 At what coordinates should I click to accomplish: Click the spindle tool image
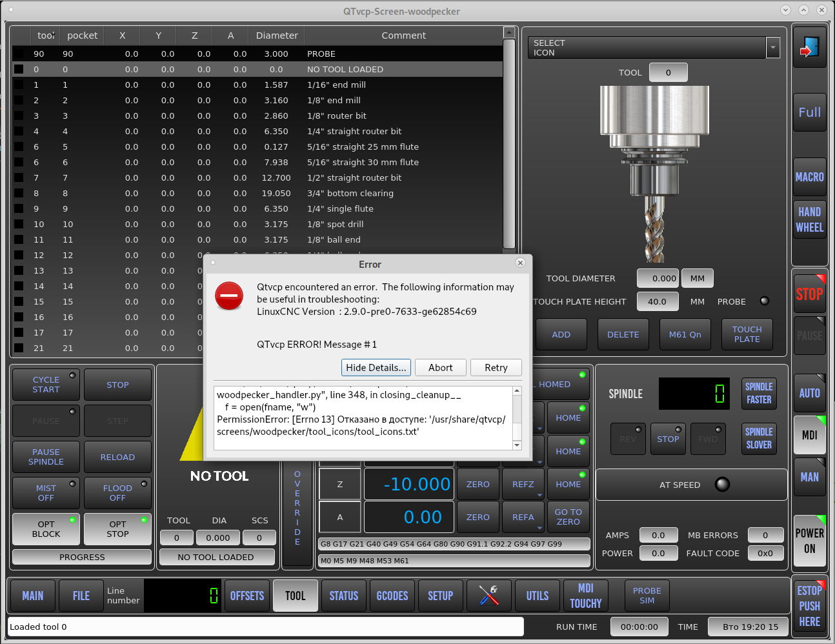655,174
